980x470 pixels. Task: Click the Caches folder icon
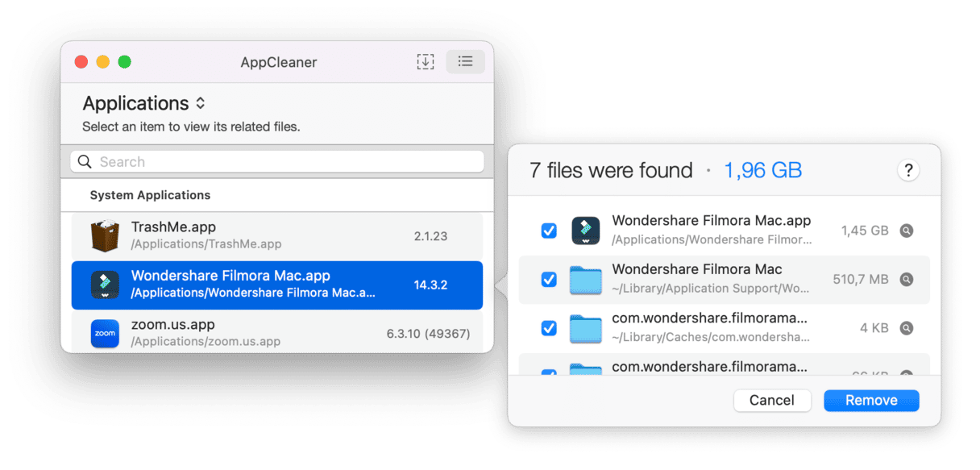586,329
